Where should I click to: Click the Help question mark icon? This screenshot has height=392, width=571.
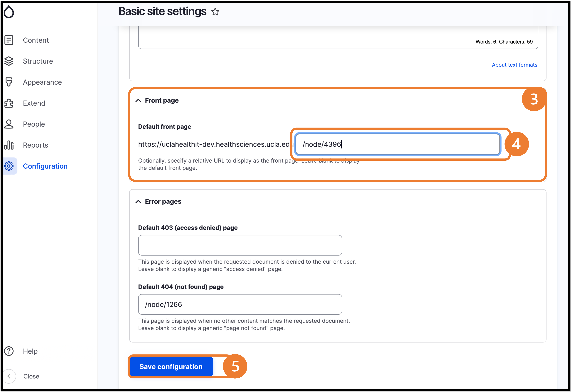(x=9, y=351)
